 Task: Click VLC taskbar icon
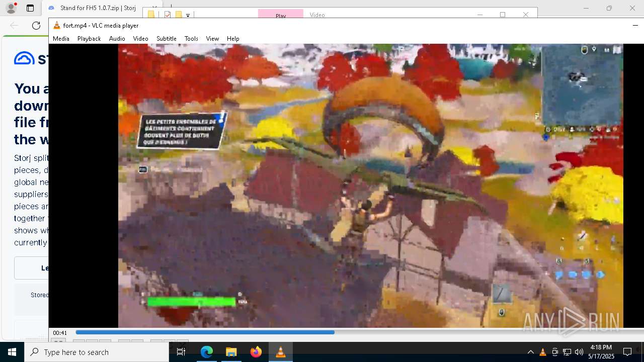[x=280, y=352]
